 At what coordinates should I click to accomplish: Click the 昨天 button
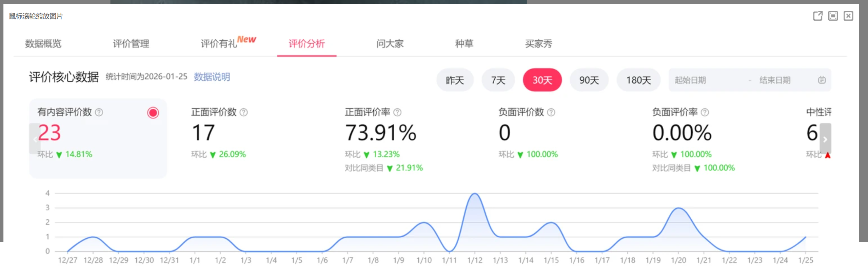[x=455, y=80]
